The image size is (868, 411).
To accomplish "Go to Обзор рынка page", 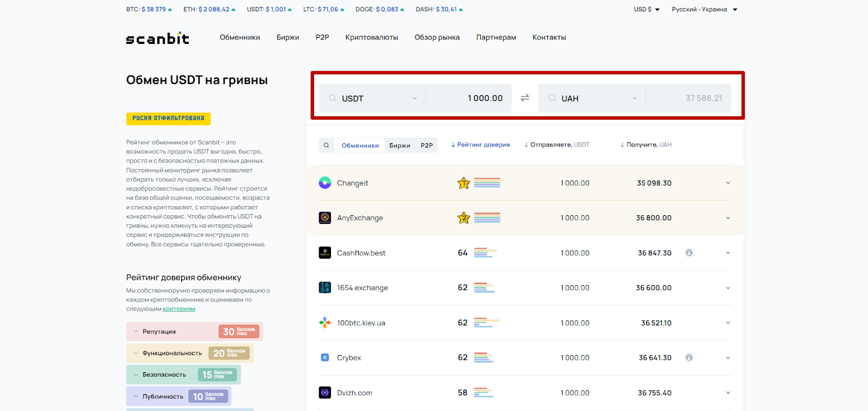I will click(437, 37).
